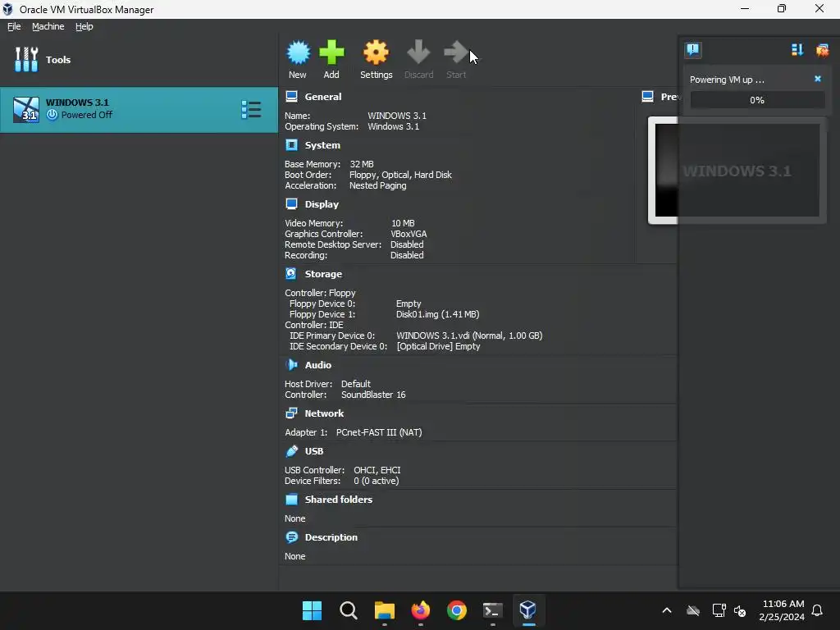Click the New virtual machine toolbar icon

pyautogui.click(x=298, y=52)
